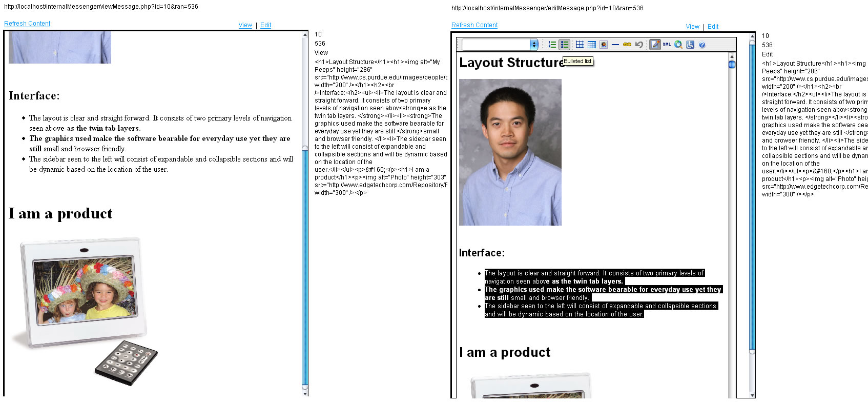Image resolution: width=868 pixels, height=402 pixels.
Task: Click the down arrow of the editMessage pane scrollbar
Action: pyautogui.click(x=752, y=395)
